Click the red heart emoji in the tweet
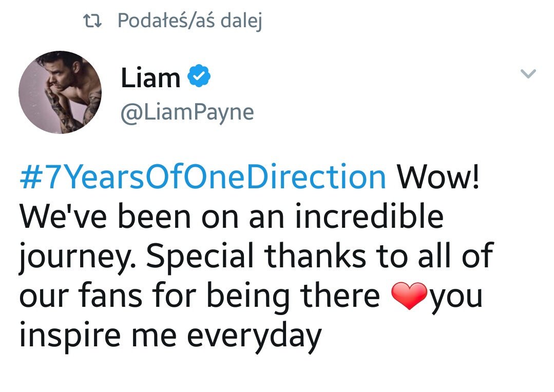554x392 pixels. coord(410,296)
